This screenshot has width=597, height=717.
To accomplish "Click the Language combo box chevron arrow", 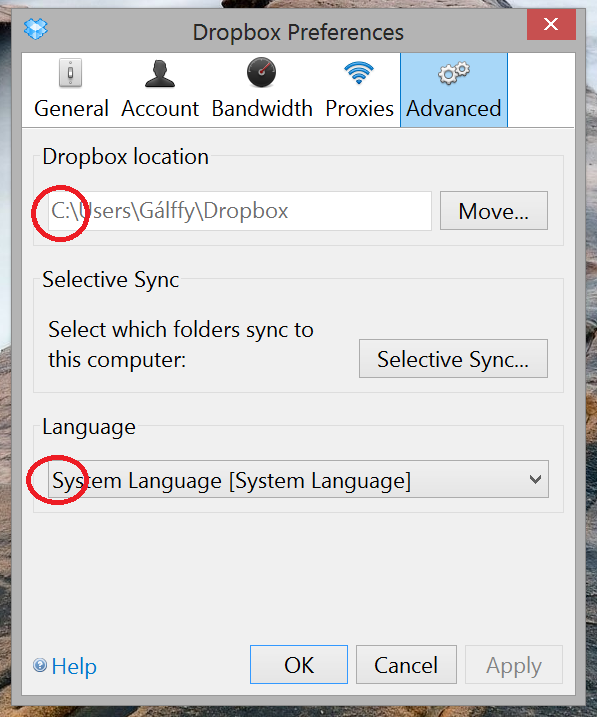I will (x=535, y=479).
